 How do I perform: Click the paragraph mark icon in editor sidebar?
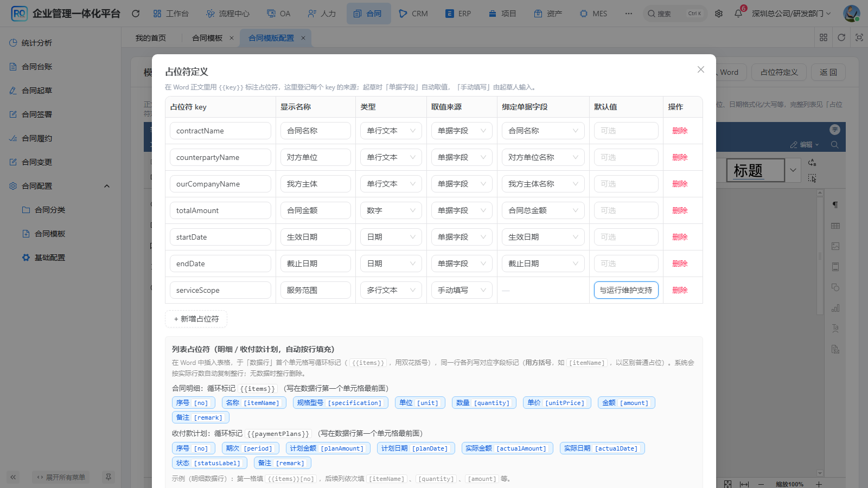835,205
